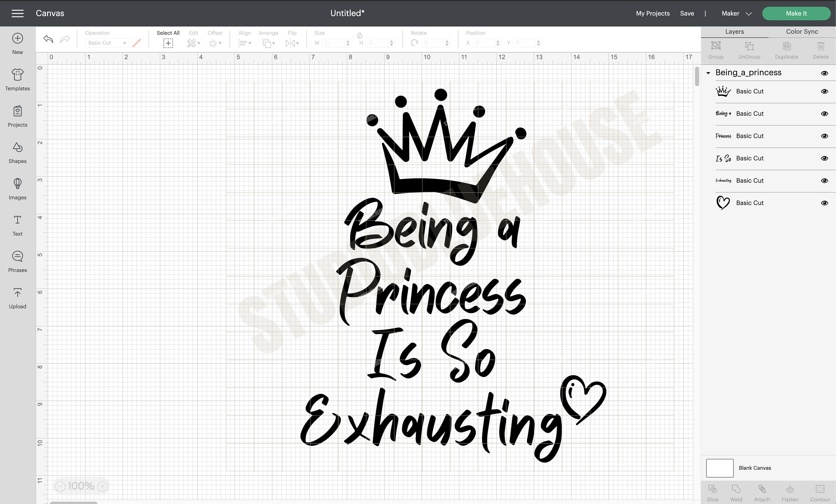Select the Slice tool
Image resolution: width=836 pixels, height=504 pixels.
coord(713,491)
